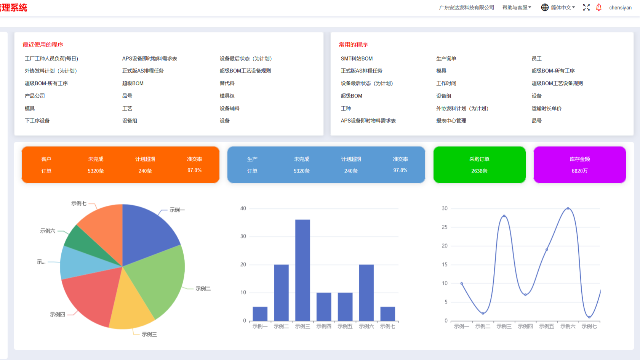The height and width of the screenshot is (360, 640).
Task: Click the 示例七 pie chart label
Action: 78,203
